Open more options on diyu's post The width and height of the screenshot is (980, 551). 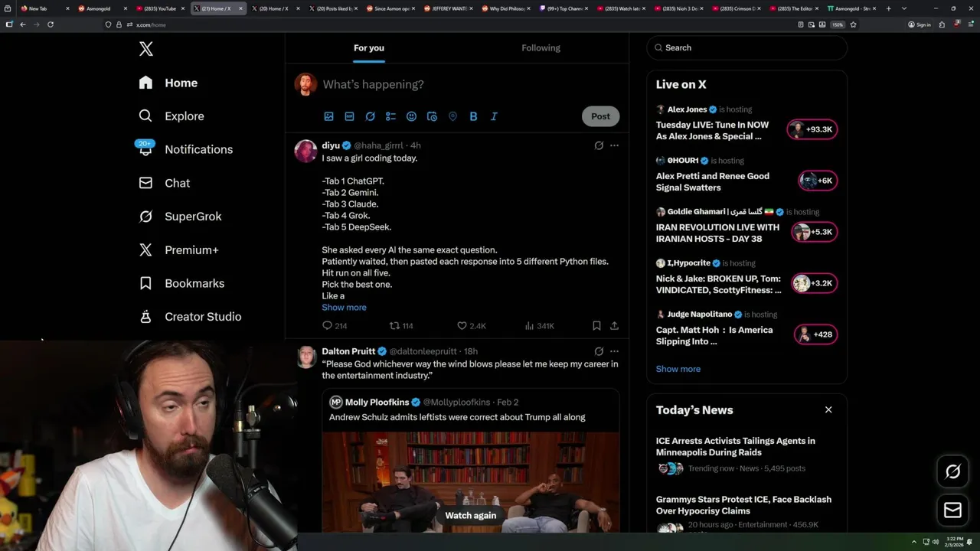pyautogui.click(x=614, y=145)
